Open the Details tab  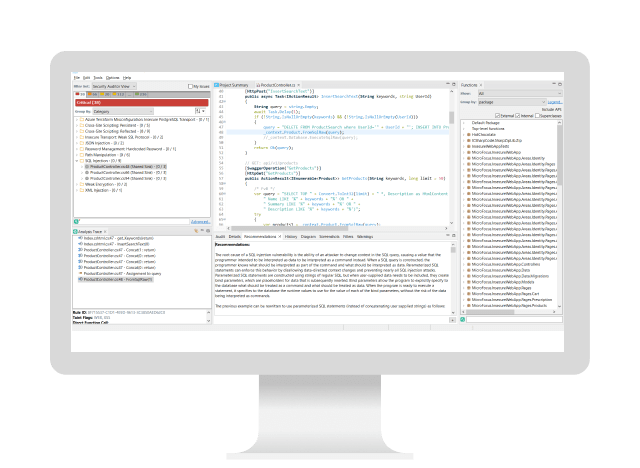pos(234,237)
